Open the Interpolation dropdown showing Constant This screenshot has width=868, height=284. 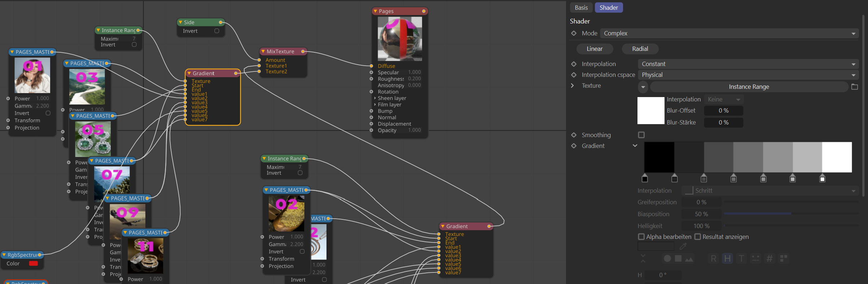click(748, 64)
